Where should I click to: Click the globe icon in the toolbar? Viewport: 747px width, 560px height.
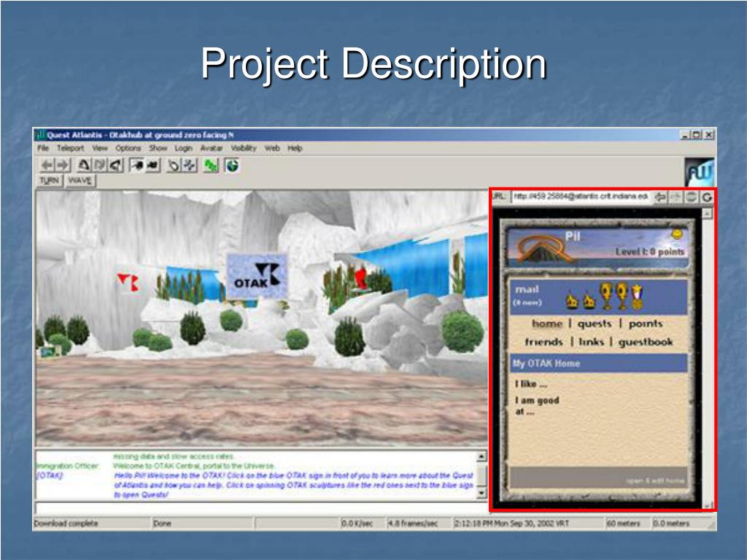(231, 166)
